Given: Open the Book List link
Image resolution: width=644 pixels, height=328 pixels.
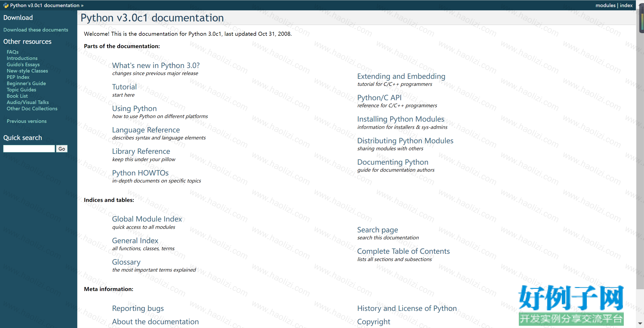Looking at the screenshot, I should click(x=17, y=96).
